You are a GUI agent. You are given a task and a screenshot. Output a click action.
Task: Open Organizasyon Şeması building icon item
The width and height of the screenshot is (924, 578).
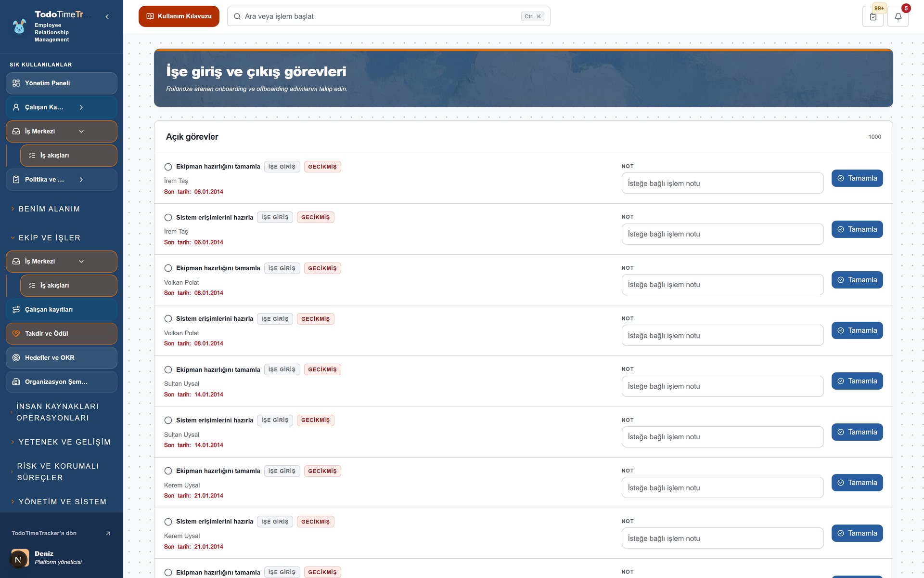point(62,382)
